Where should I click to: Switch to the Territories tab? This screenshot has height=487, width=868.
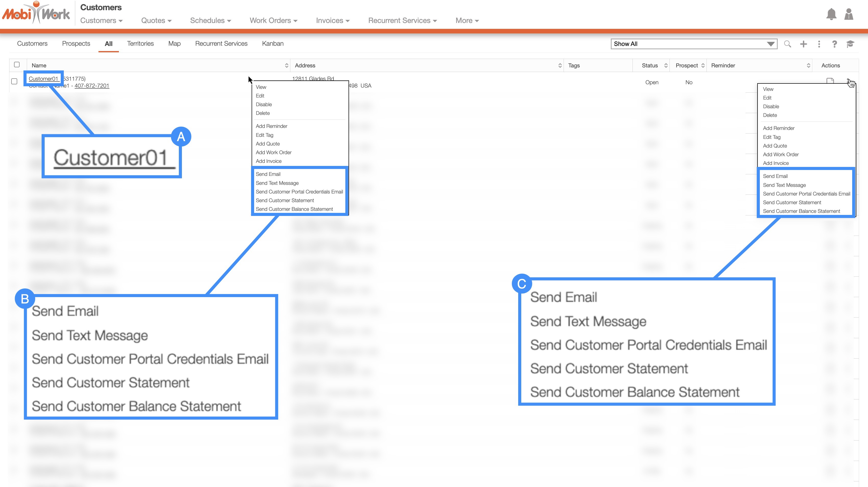click(140, 43)
